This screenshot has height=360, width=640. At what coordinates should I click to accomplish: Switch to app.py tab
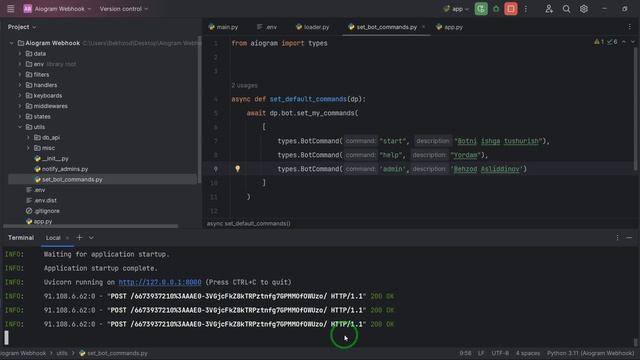(449, 27)
